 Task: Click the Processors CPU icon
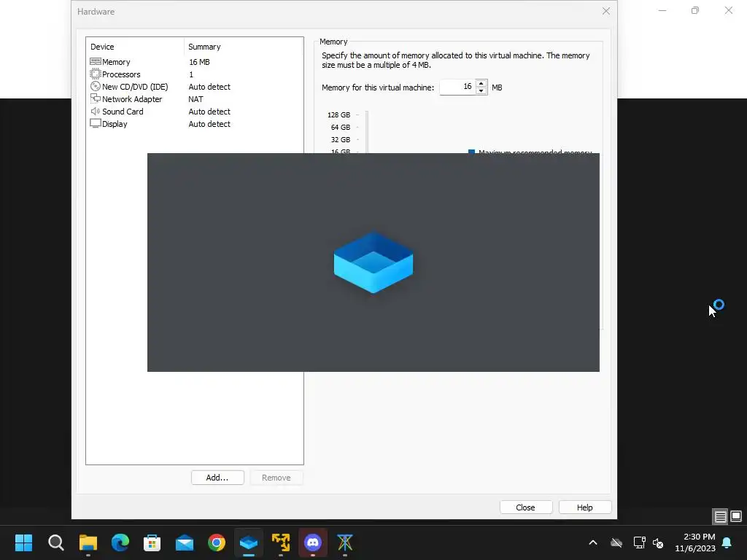click(x=96, y=74)
